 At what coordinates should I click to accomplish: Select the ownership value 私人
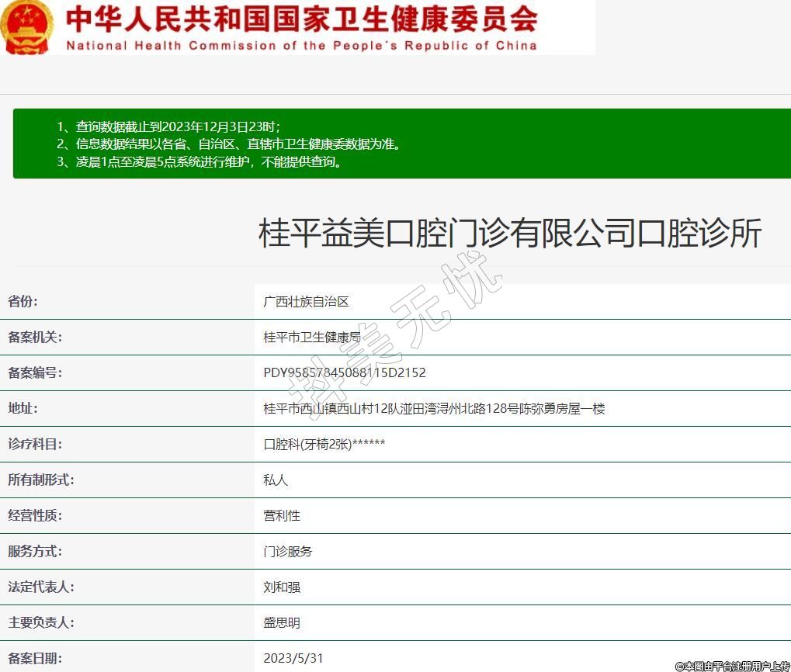point(276,480)
